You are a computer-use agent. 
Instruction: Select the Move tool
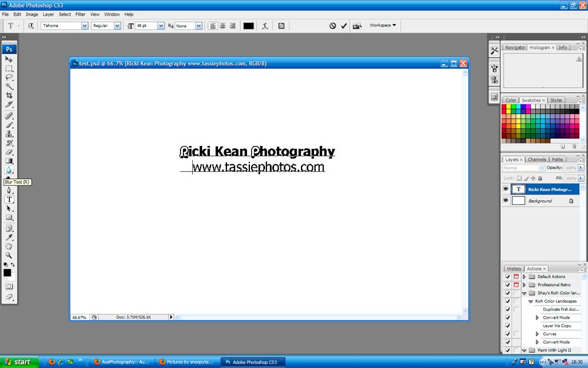point(9,59)
